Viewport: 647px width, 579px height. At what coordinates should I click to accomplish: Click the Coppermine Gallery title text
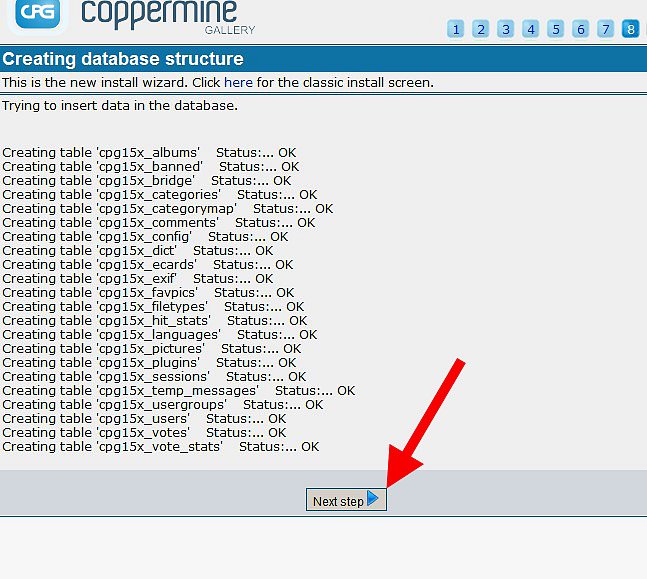[x=168, y=17]
